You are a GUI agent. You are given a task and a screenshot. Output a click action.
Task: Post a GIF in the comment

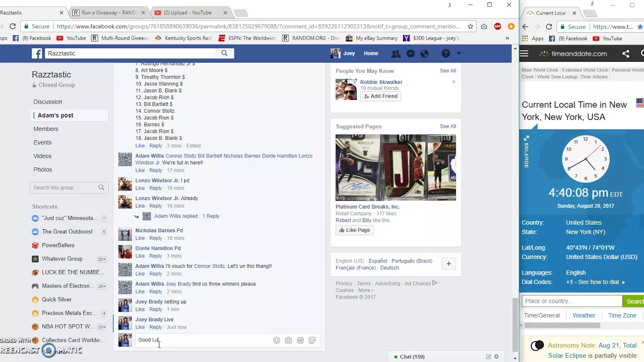pos(300,340)
